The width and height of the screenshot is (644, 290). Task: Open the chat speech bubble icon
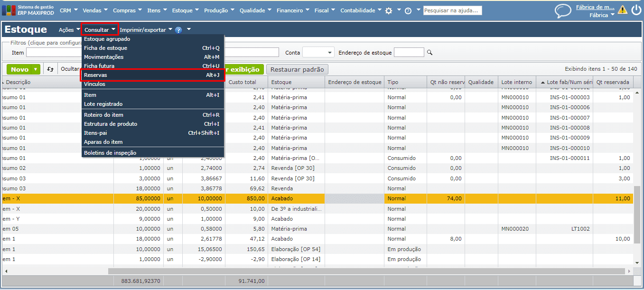563,10
